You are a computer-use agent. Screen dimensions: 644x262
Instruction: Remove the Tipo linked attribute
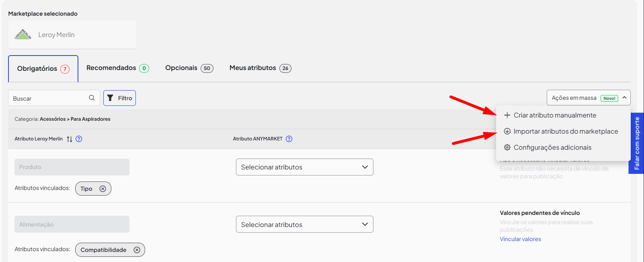(103, 189)
